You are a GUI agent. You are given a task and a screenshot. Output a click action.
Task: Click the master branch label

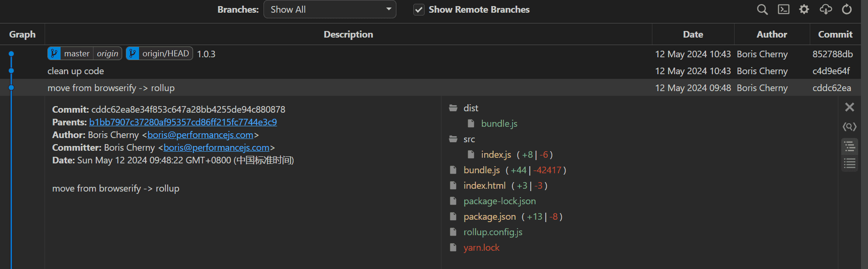point(76,54)
